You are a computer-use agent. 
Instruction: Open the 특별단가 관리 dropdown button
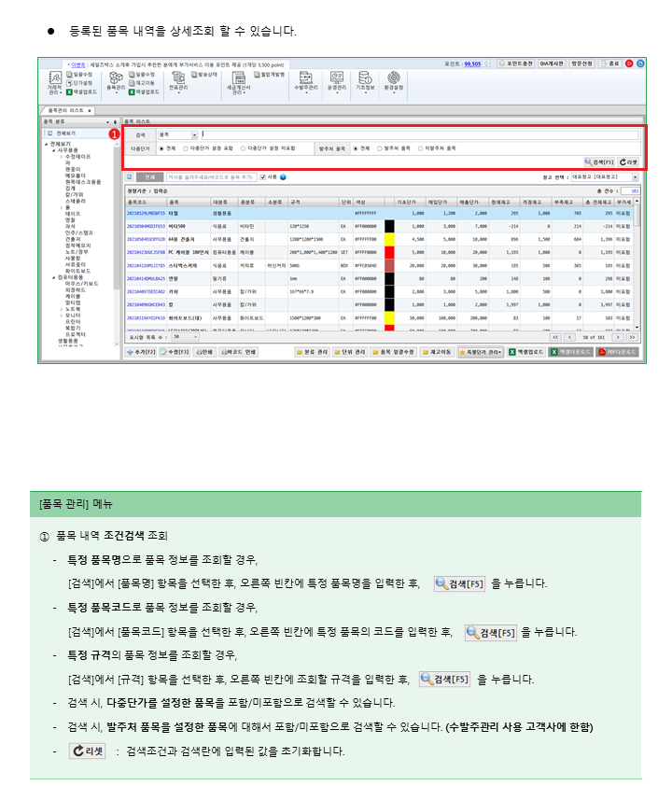[480, 352]
